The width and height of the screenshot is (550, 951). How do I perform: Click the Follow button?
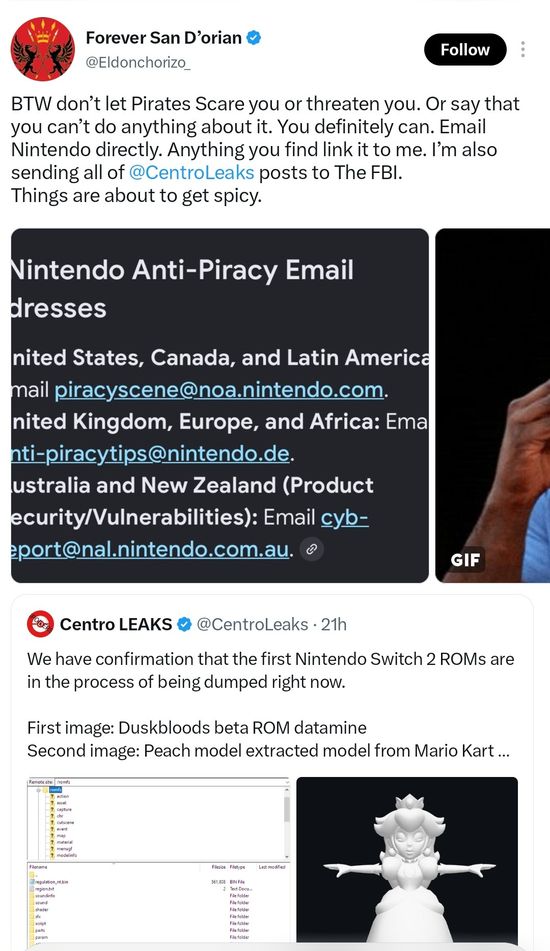tap(465, 49)
